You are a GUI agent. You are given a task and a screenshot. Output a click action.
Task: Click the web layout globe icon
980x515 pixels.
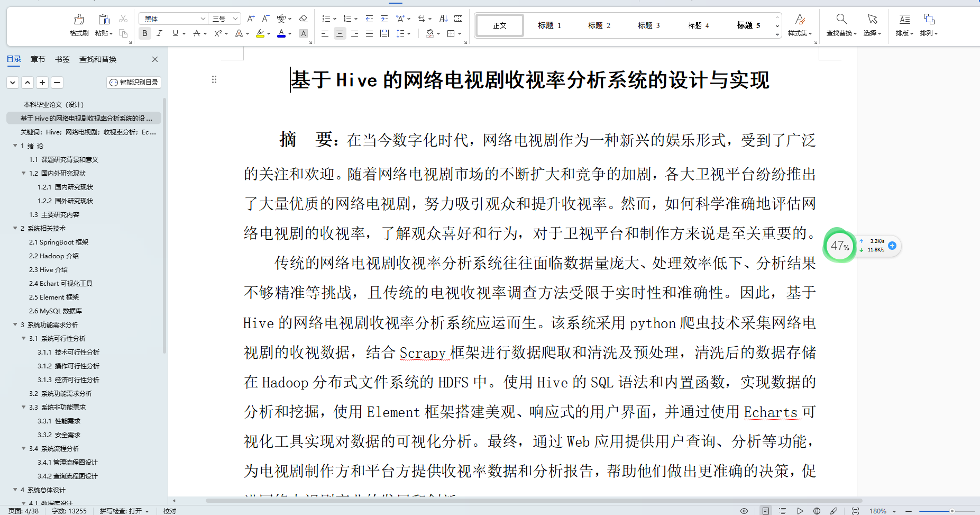pos(817,511)
